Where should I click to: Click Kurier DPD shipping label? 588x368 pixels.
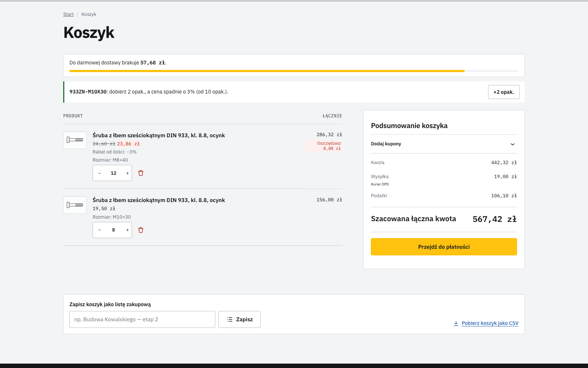(380, 184)
